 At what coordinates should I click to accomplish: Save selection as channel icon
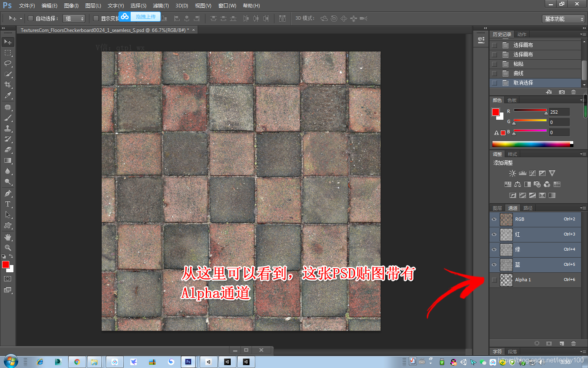coord(549,343)
